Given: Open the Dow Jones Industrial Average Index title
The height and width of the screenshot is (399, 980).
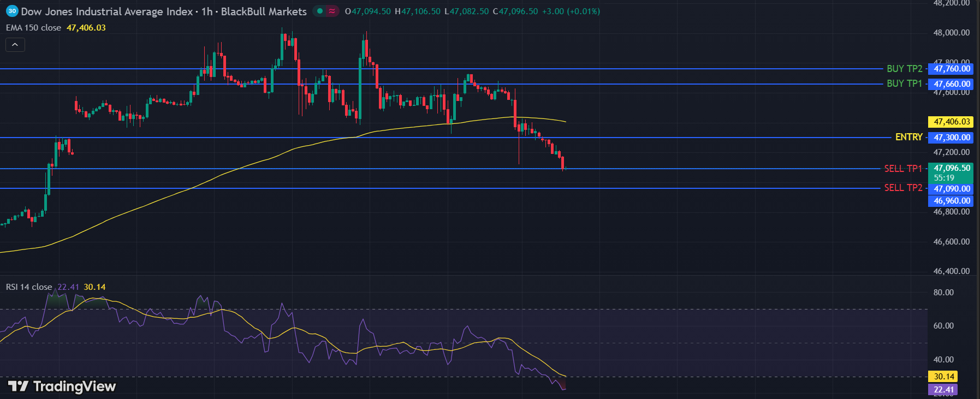Looking at the screenshot, I should [x=106, y=11].
